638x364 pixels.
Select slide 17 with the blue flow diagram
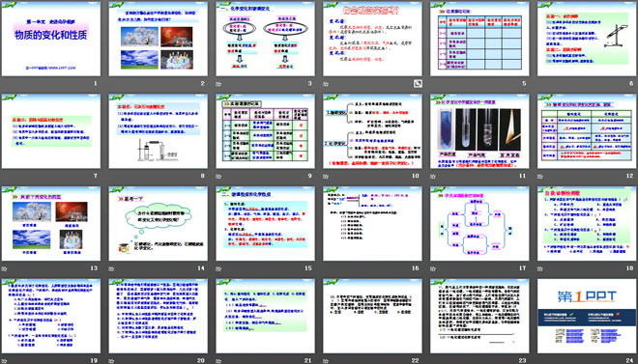[x=479, y=223]
